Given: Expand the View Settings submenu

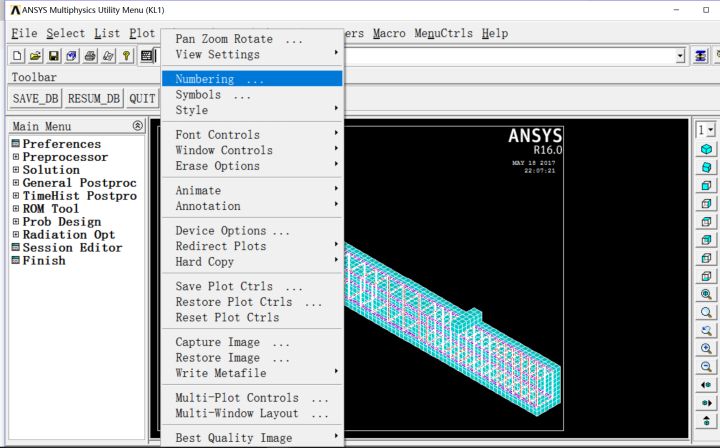Looking at the screenshot, I should (x=252, y=54).
